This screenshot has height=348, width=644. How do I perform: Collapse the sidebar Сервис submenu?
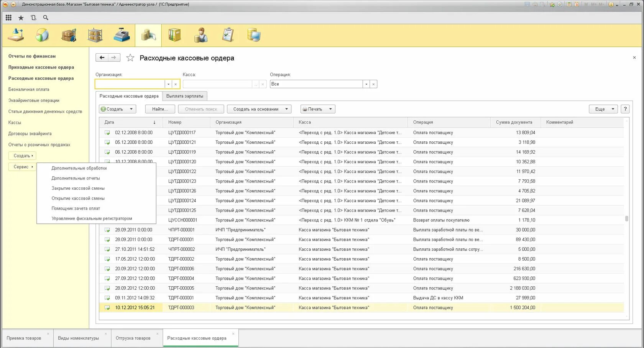22,167
